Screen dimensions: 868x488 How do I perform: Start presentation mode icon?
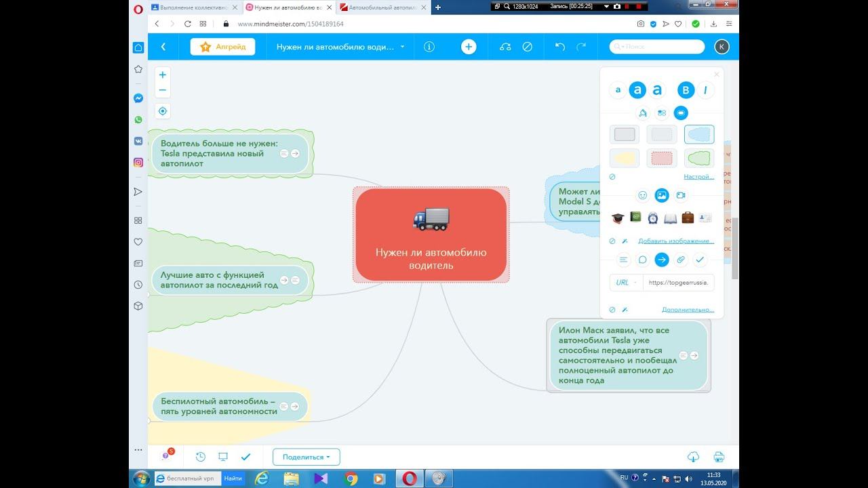pyautogui.click(x=223, y=457)
